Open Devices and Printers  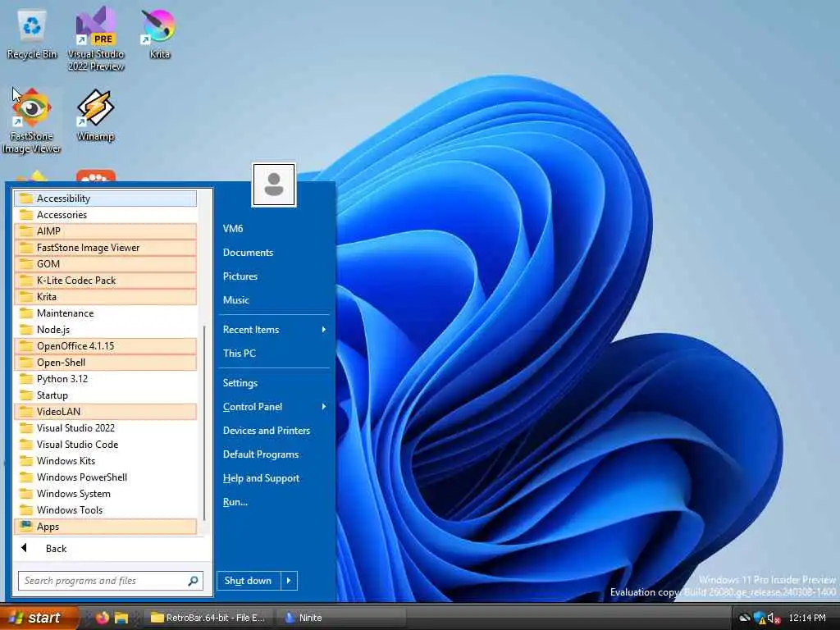273,431
